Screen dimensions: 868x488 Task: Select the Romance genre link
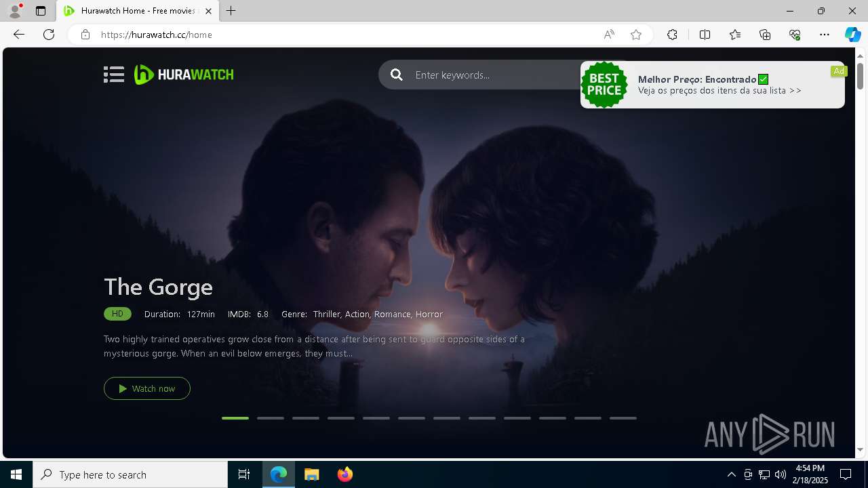point(393,314)
